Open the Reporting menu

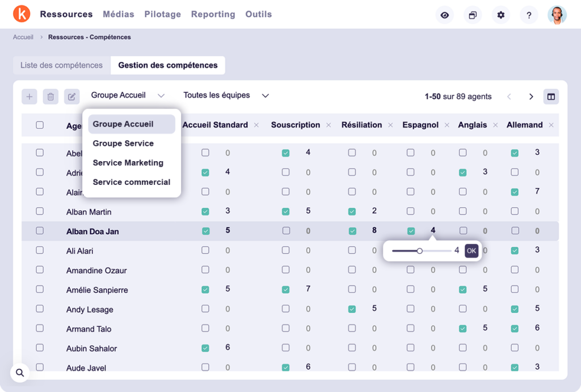pyautogui.click(x=213, y=14)
